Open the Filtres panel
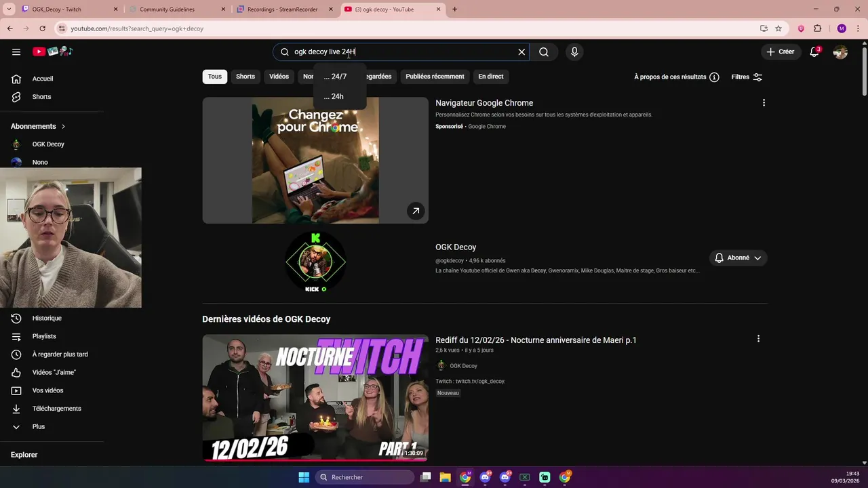This screenshot has height=488, width=868. pos(747,77)
